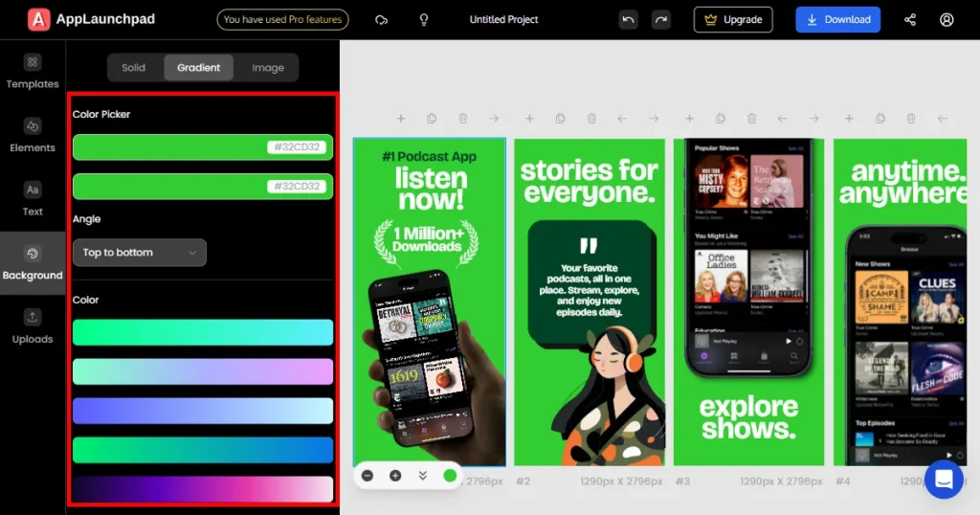The image size is (980, 515).
Task: Delete screenshot #4
Action: 911,118
